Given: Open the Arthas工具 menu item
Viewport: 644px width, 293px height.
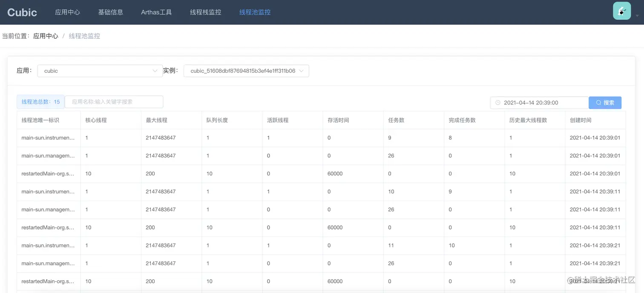Looking at the screenshot, I should pyautogui.click(x=156, y=12).
